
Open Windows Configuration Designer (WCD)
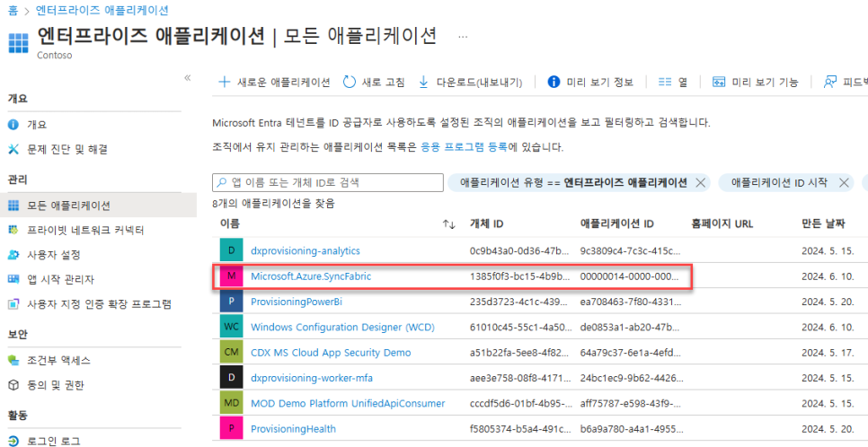click(x=342, y=328)
